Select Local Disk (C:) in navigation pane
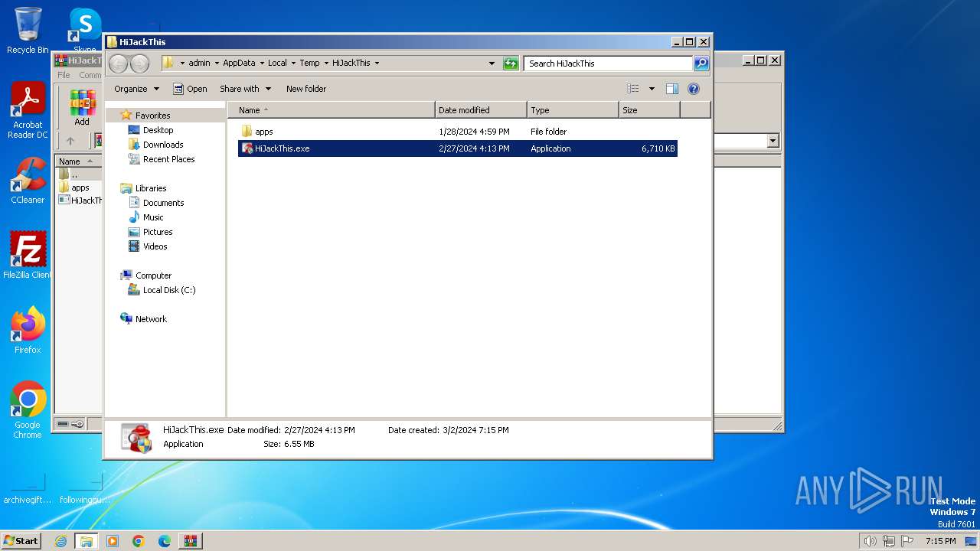980x551 pixels. (168, 290)
